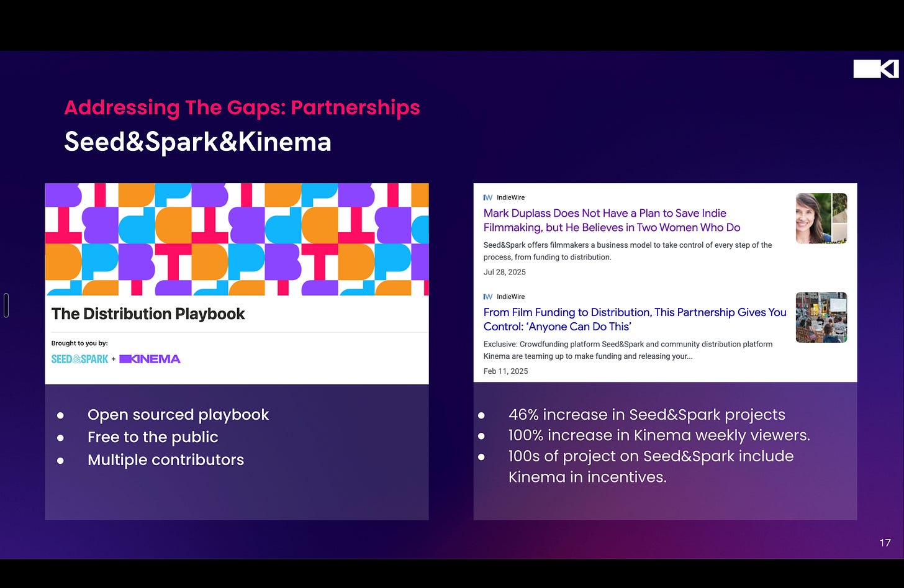Click the bullet Free to the public

pyautogui.click(x=153, y=437)
